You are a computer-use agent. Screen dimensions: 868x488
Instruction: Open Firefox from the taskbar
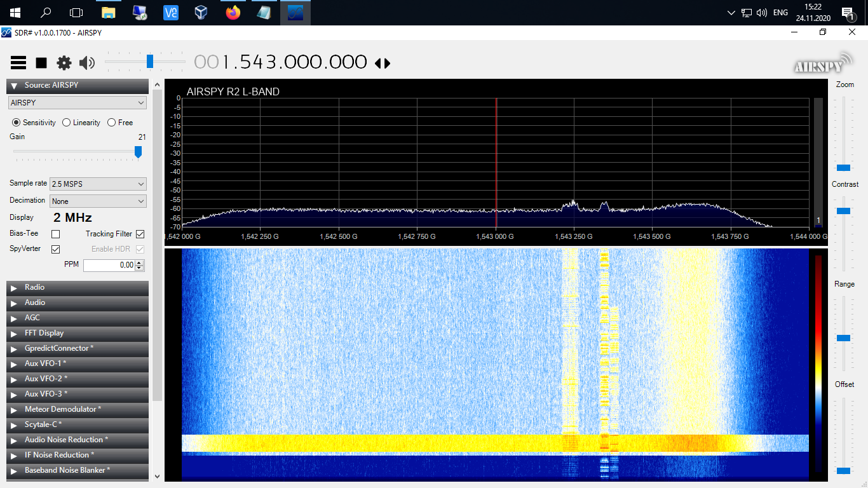233,13
